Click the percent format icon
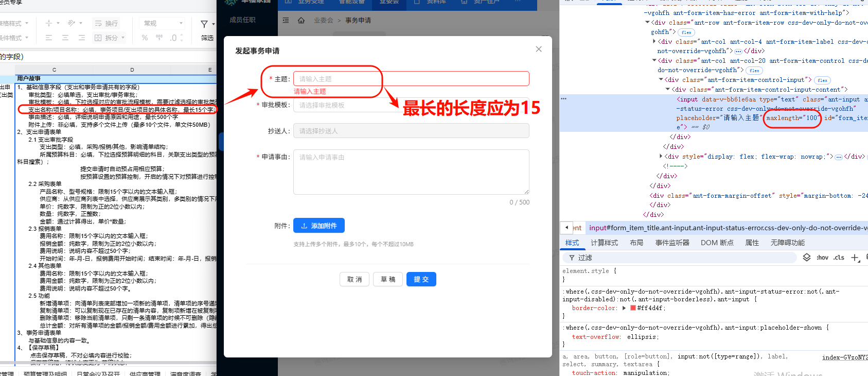 (x=145, y=38)
